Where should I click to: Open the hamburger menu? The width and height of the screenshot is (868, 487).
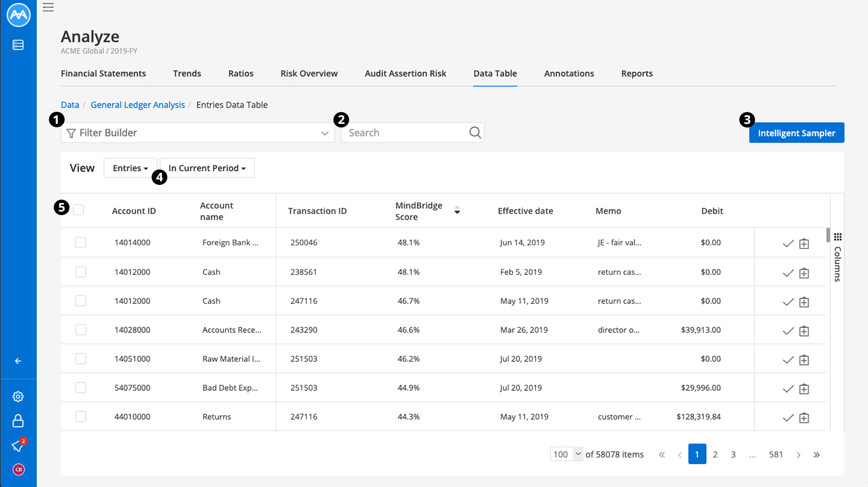pyautogui.click(x=48, y=7)
